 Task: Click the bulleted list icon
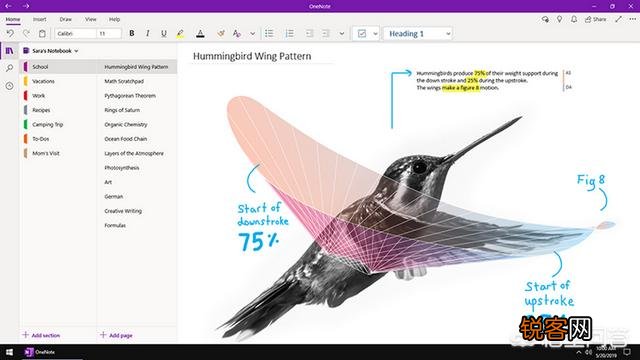pyautogui.click(x=269, y=33)
